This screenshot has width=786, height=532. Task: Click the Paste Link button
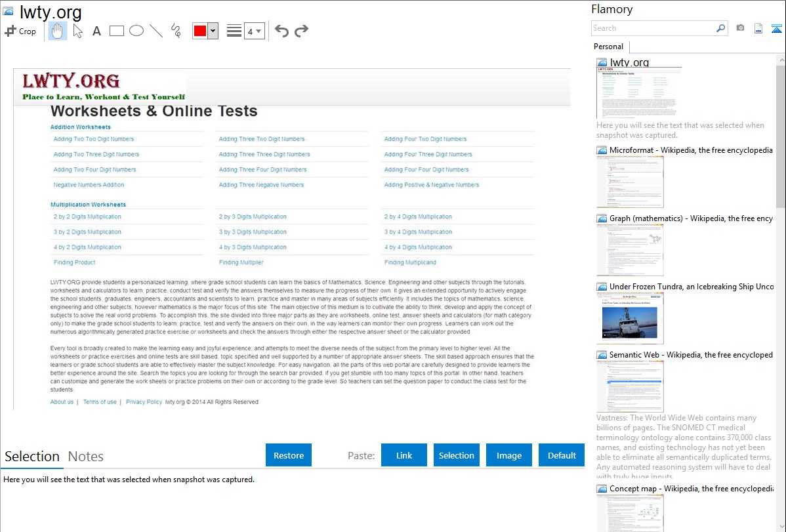coord(404,455)
